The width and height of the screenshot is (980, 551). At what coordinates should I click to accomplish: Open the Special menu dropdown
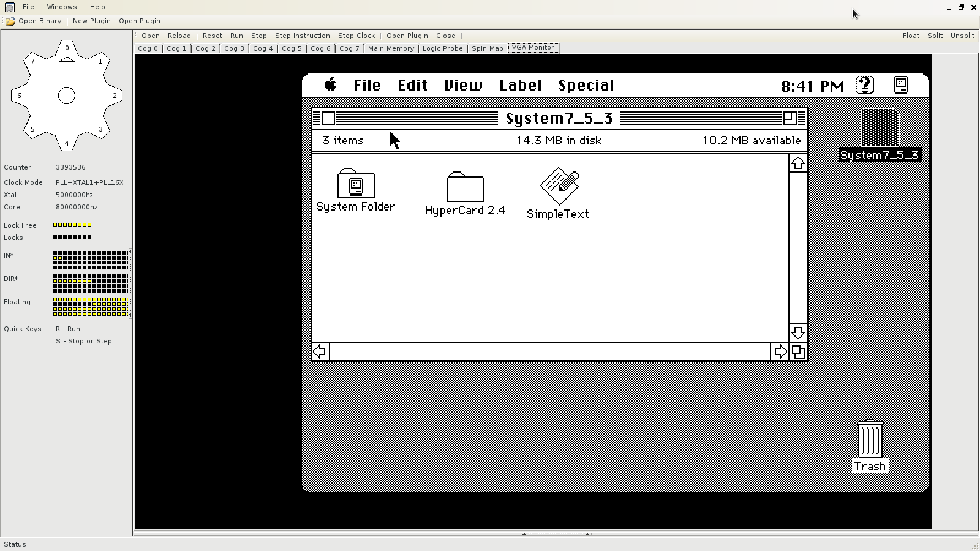click(x=586, y=86)
